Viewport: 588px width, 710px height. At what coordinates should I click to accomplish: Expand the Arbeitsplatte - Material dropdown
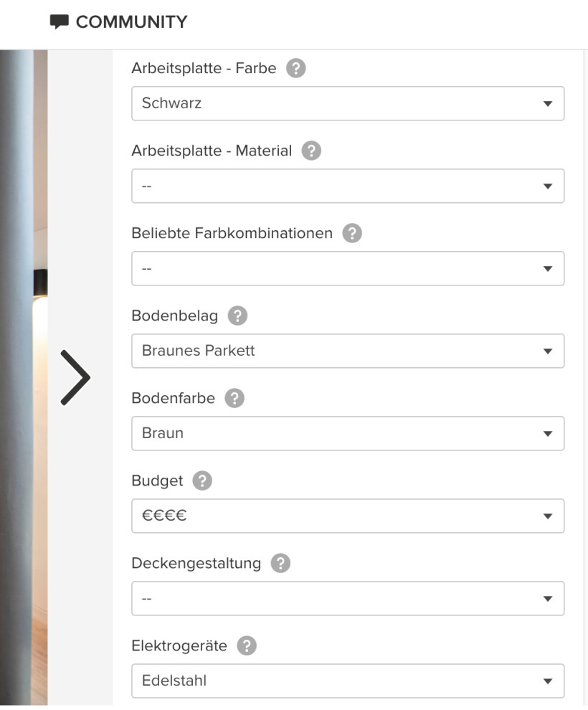coord(348,186)
